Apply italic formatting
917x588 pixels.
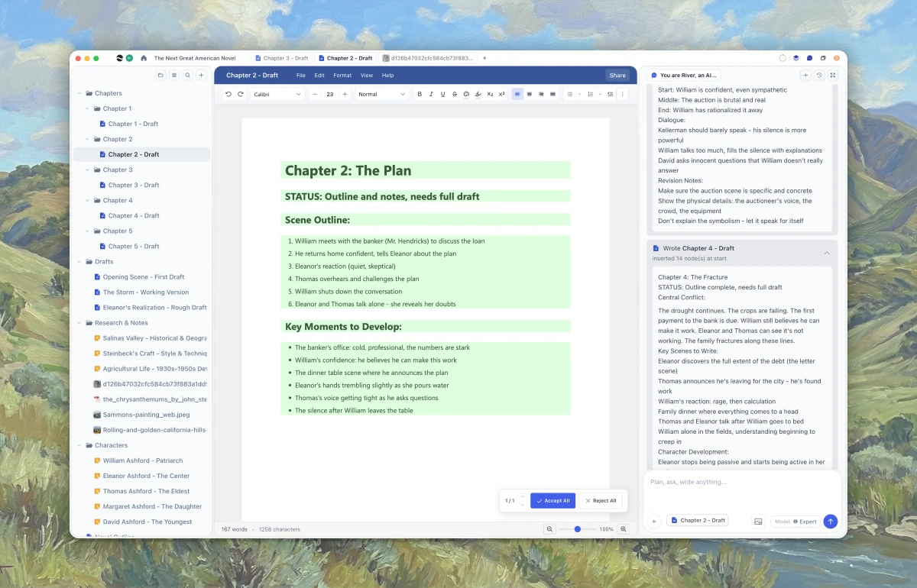pyautogui.click(x=431, y=94)
